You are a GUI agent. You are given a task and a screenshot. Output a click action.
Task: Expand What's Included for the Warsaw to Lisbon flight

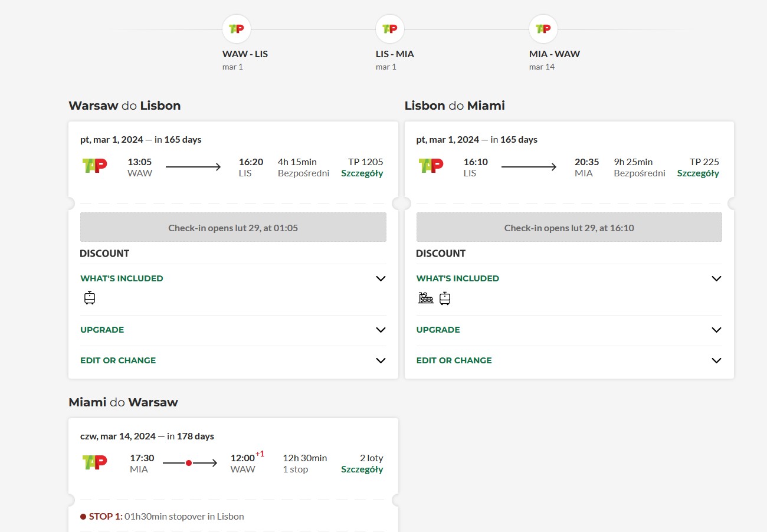[233, 278]
